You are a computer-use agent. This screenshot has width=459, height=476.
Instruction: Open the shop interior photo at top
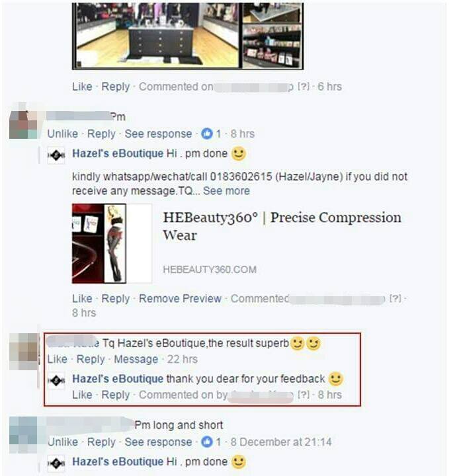pos(188,36)
